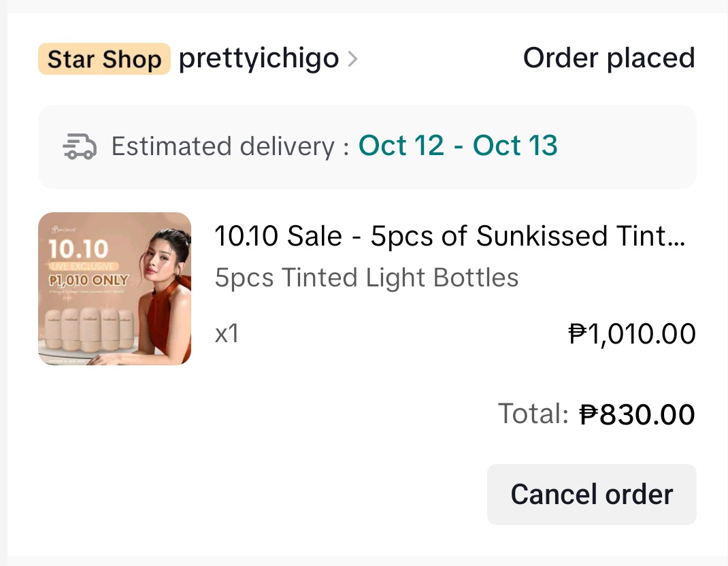Tap the LIVE EXCLUSIVE tag in thumbnail
The image size is (728, 566).
pyautogui.click(x=83, y=266)
